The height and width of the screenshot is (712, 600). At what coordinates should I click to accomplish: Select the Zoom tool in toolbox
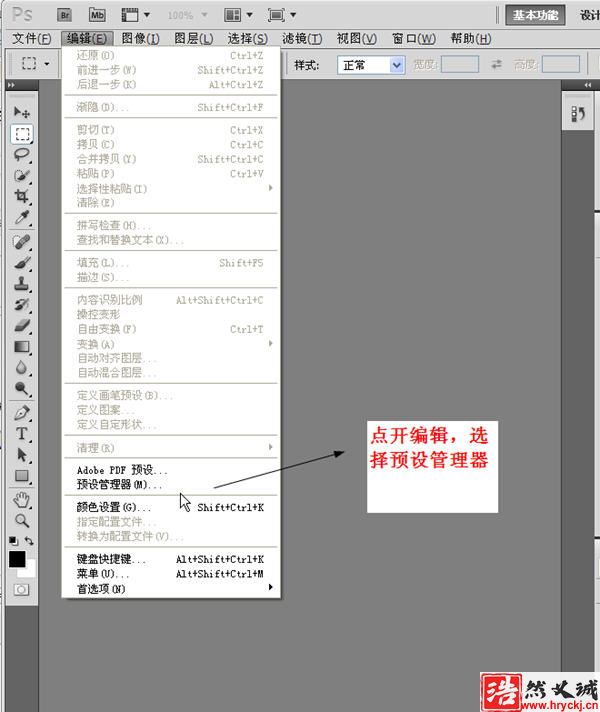tap(21, 520)
